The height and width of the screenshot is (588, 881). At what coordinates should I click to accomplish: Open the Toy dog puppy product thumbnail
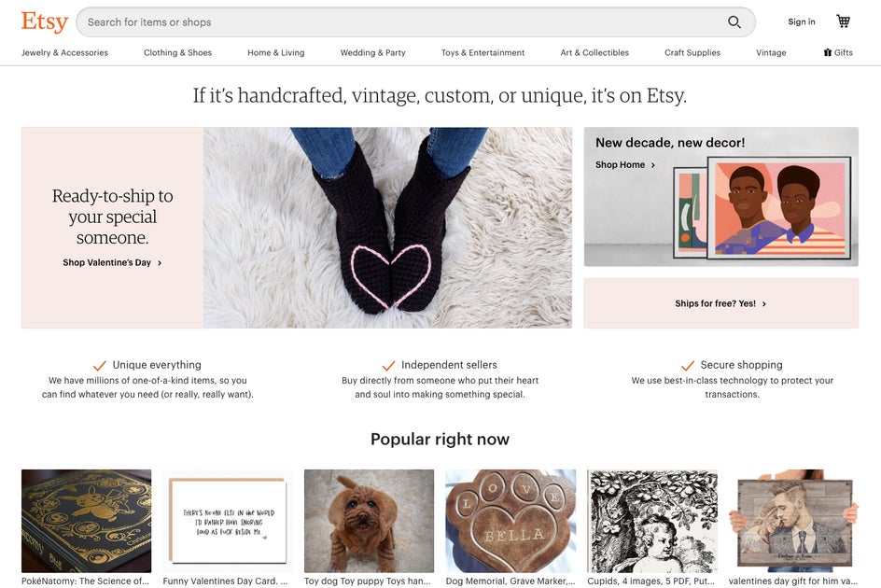pos(369,521)
